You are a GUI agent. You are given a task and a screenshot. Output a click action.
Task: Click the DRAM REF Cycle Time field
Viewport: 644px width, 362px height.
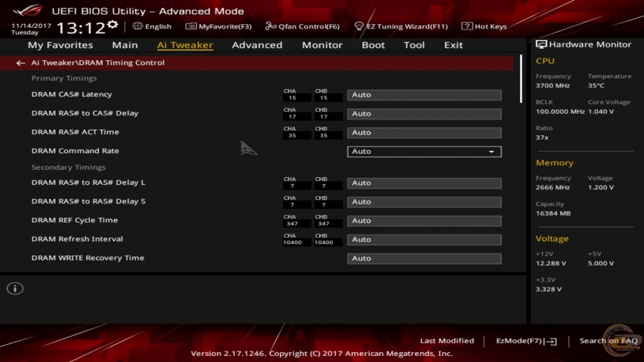[x=424, y=221]
